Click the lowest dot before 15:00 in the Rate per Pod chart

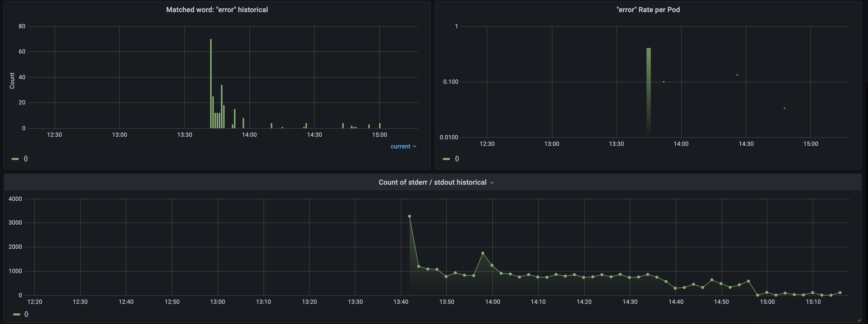tap(784, 108)
